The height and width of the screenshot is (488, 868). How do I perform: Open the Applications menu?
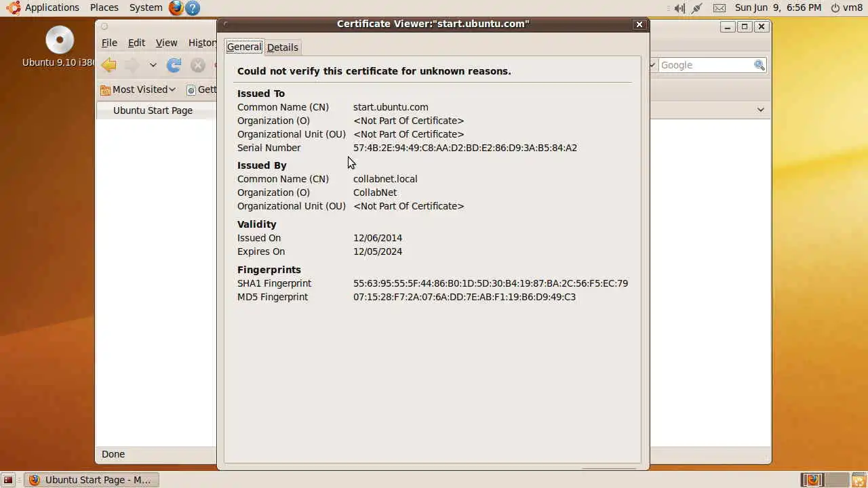pyautogui.click(x=52, y=7)
